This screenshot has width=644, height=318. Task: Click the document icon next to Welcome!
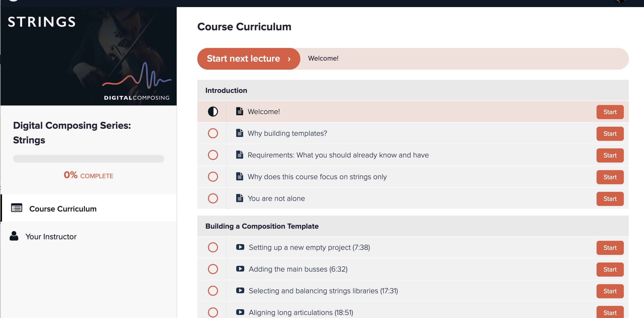[x=239, y=111]
